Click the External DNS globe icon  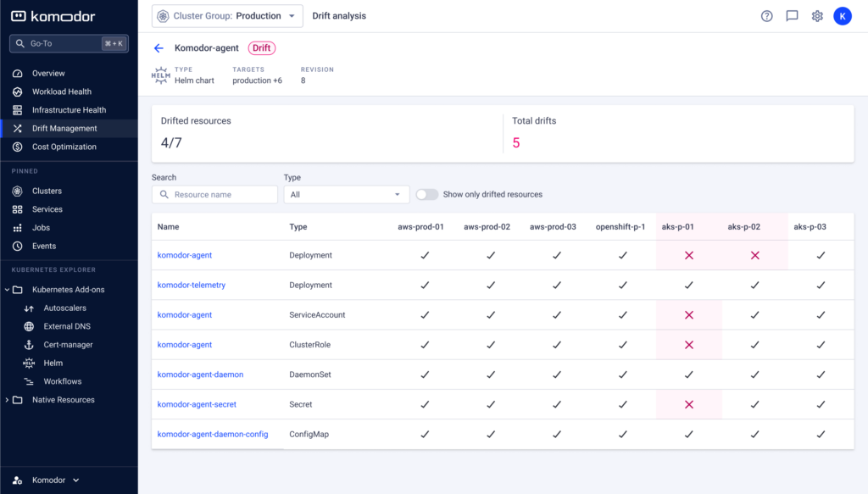pos(29,326)
